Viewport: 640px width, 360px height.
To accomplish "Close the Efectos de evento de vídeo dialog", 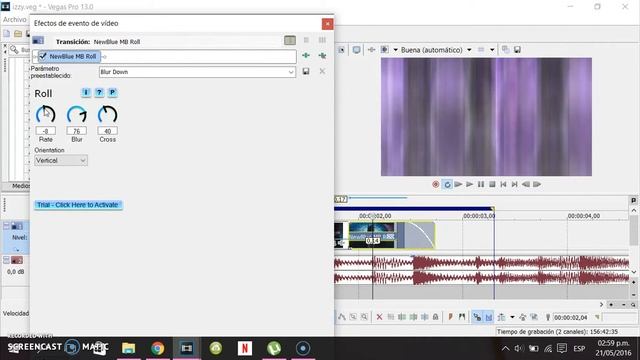I will point(327,24).
